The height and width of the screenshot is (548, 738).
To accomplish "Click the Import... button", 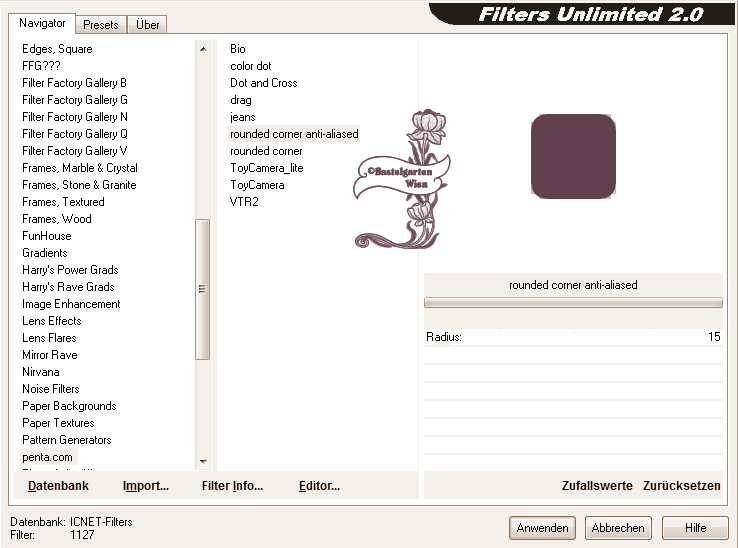I will 146,486.
